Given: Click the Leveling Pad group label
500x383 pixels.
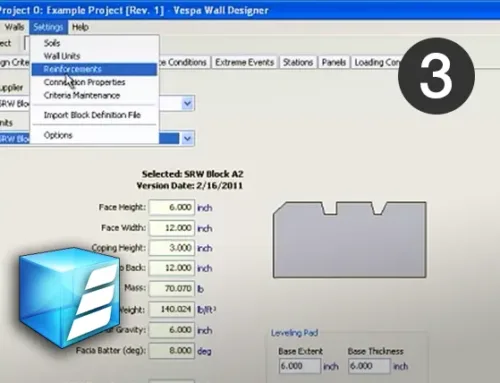Looking at the screenshot, I should [x=294, y=333].
